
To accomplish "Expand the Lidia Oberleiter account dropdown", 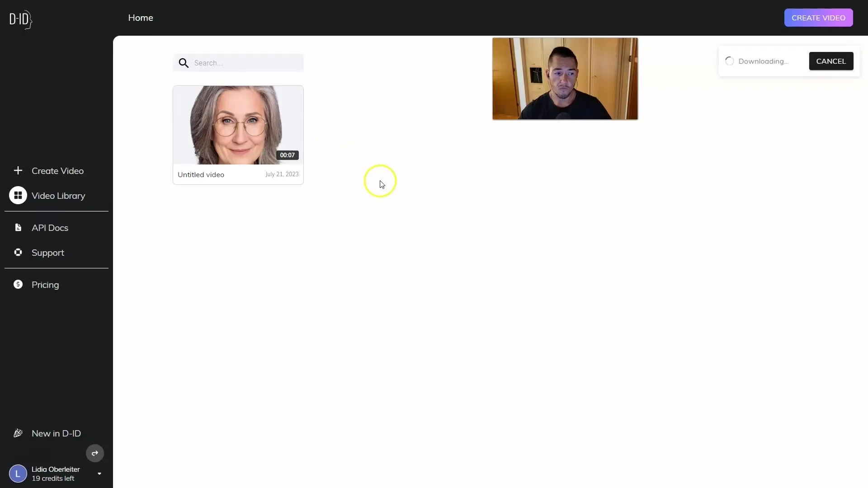I will click(x=99, y=473).
